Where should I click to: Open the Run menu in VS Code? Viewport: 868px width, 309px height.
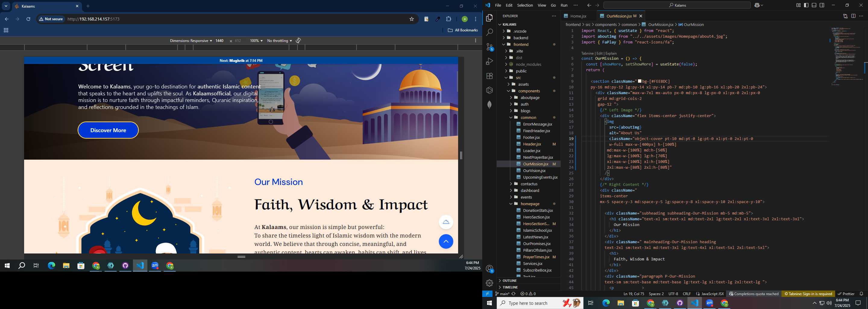click(x=564, y=5)
